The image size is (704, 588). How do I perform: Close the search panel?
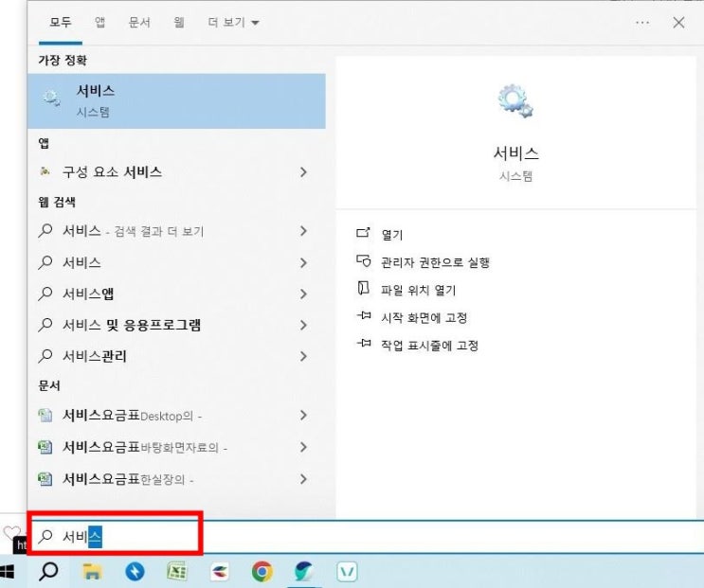678,23
